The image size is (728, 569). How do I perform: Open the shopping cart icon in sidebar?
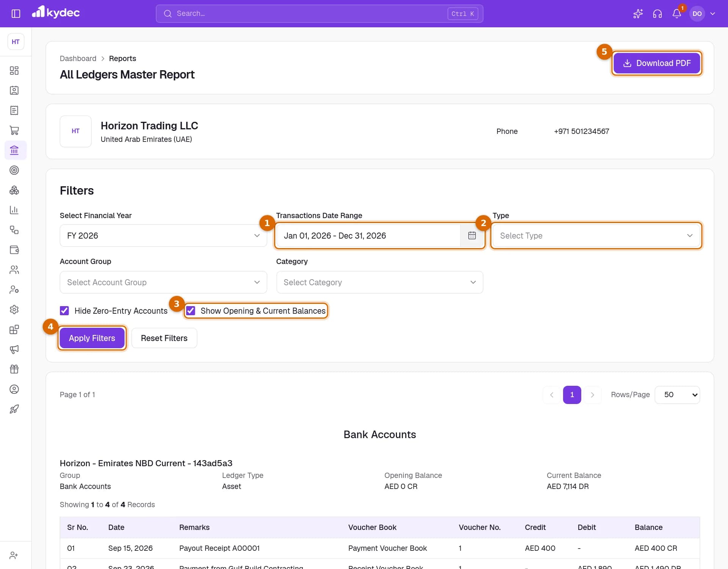point(14,130)
